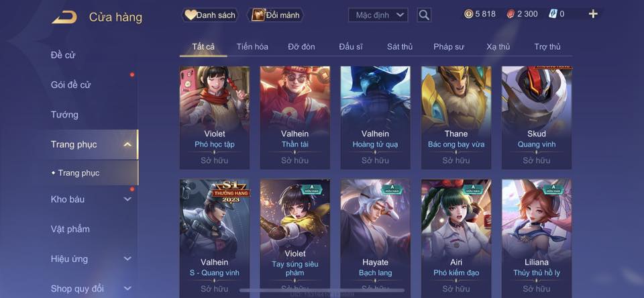Select the Skud Quang vinh skin card
Screen dimensions: 644x298
[x=537, y=117]
